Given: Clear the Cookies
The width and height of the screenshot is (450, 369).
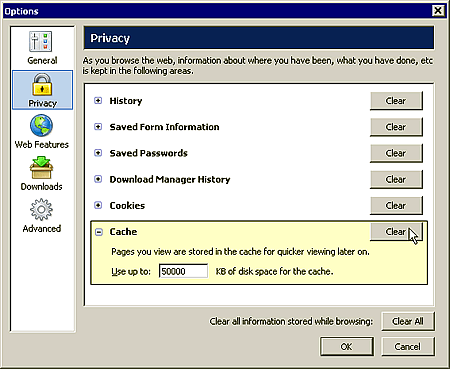Looking at the screenshot, I should click(x=396, y=206).
